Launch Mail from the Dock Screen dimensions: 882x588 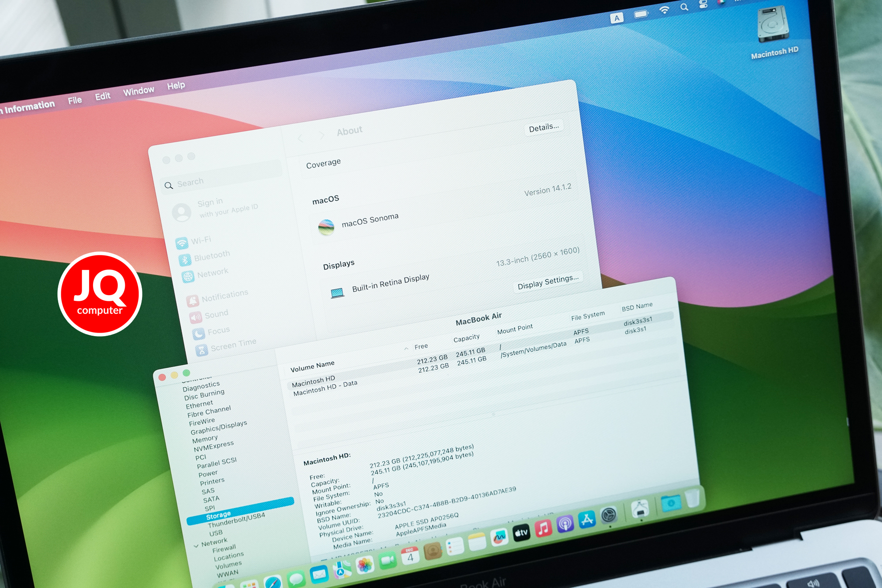coord(319,574)
